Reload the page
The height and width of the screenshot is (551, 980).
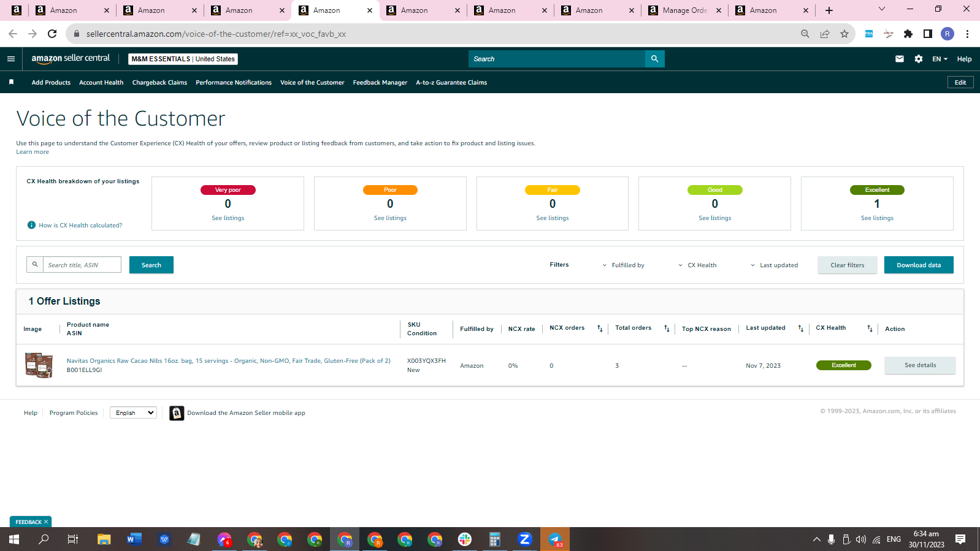click(52, 34)
